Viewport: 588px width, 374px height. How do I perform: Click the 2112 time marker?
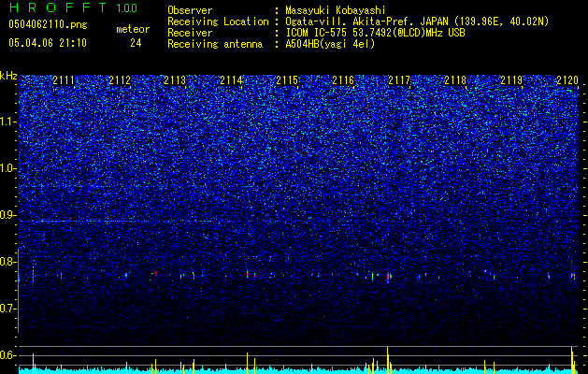pyautogui.click(x=120, y=80)
